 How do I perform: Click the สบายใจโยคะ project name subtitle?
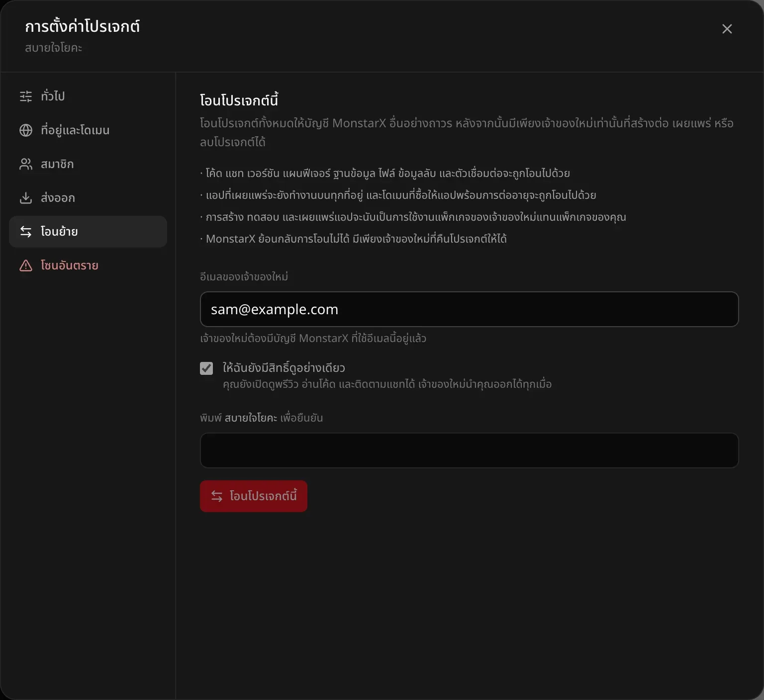point(54,48)
